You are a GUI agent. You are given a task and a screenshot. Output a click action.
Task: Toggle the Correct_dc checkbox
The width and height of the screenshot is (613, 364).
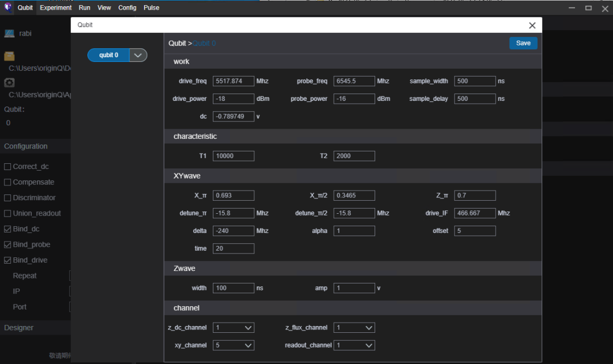(x=7, y=167)
